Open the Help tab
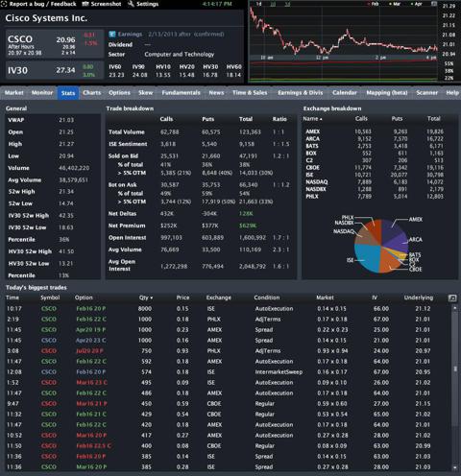This screenshot has height=476, width=461. click(x=452, y=93)
